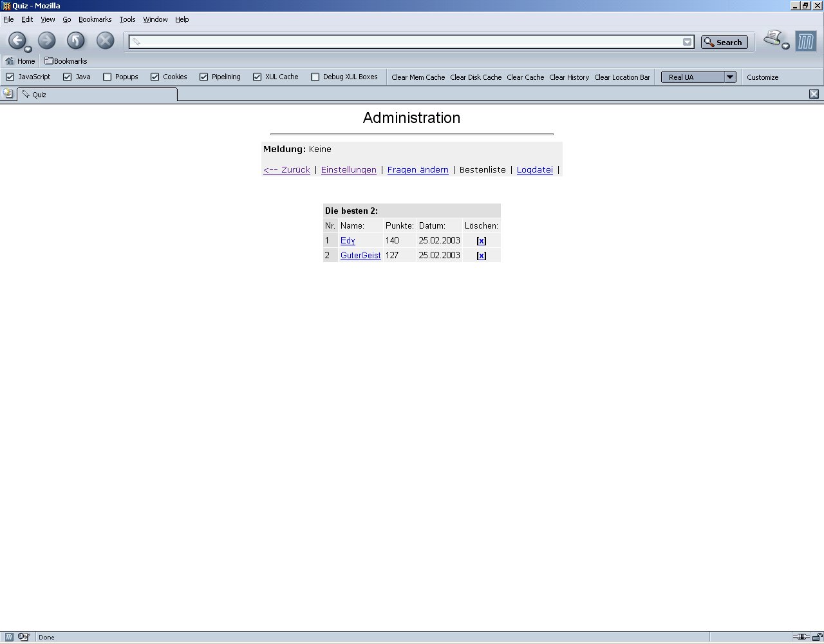
Task: Click the Print icon in toolbar
Action: (772, 39)
